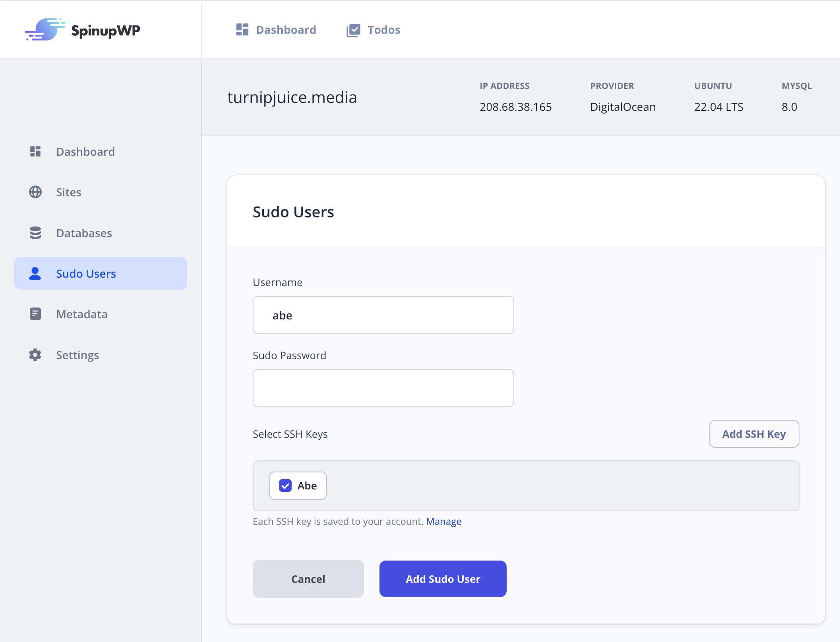The image size is (840, 642).
Task: Click the Sites globe icon
Action: (35, 192)
